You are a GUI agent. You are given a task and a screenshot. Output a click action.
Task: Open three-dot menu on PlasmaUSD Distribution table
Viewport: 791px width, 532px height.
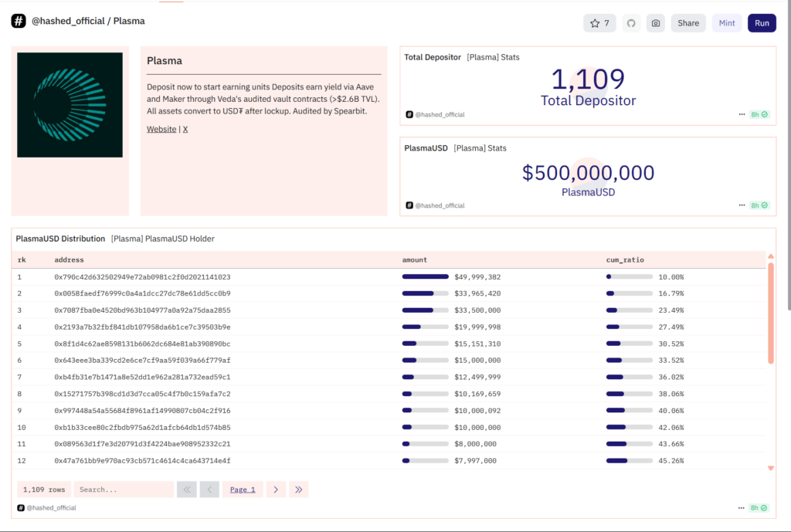pos(741,508)
